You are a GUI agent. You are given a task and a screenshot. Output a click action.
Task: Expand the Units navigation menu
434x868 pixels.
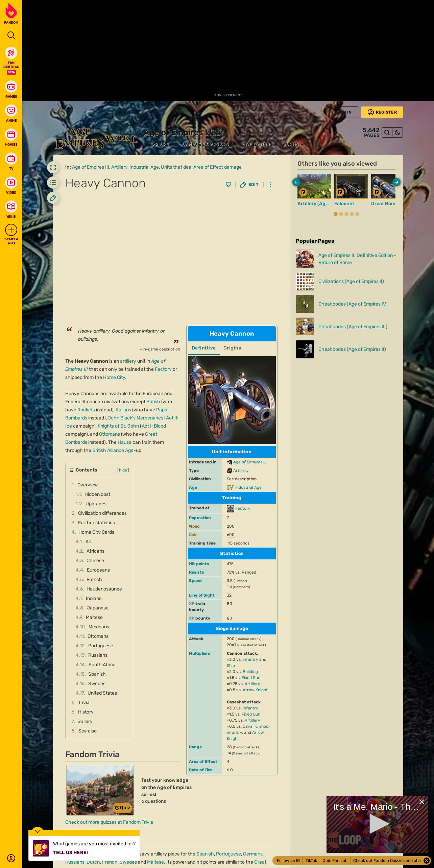[294, 144]
